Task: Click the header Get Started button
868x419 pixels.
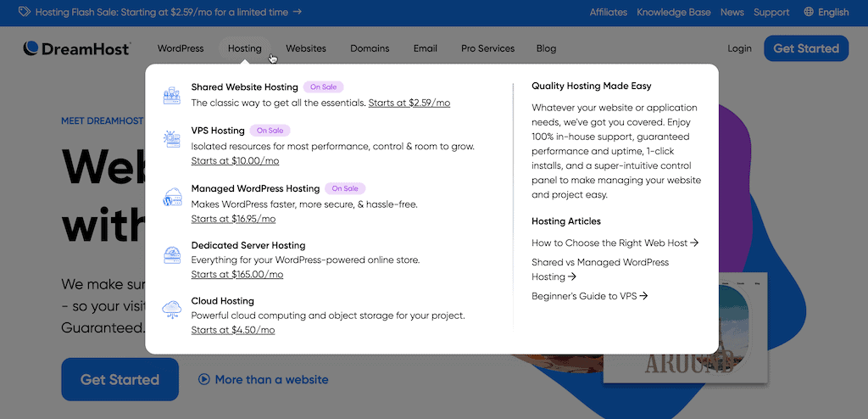Action: click(x=806, y=48)
